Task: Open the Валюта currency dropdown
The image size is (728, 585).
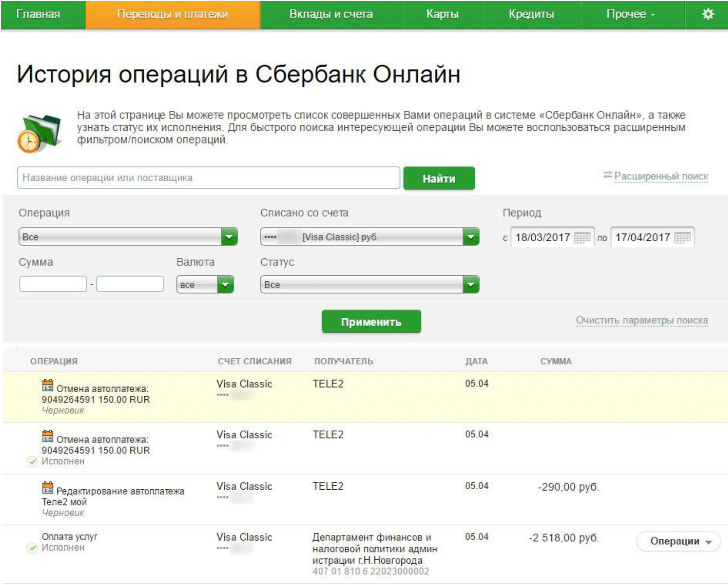Action: [x=225, y=284]
